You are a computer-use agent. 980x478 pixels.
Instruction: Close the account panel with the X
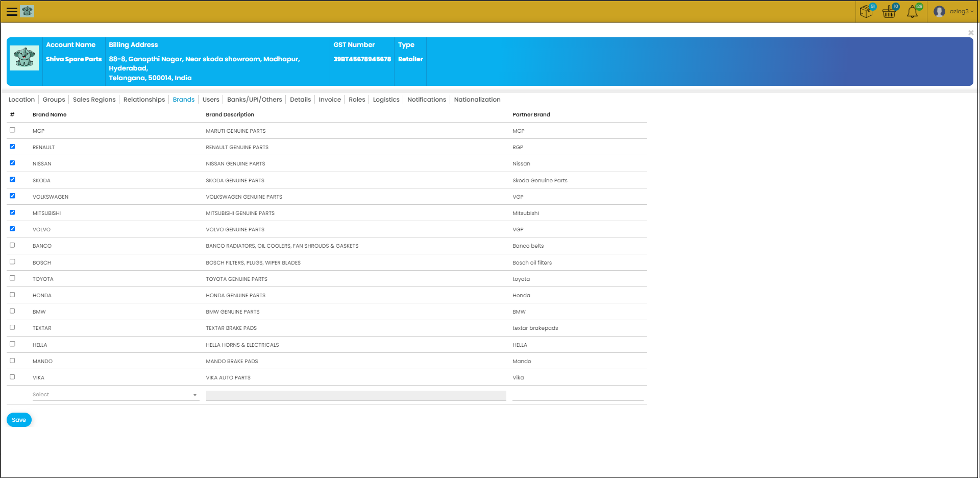971,33
